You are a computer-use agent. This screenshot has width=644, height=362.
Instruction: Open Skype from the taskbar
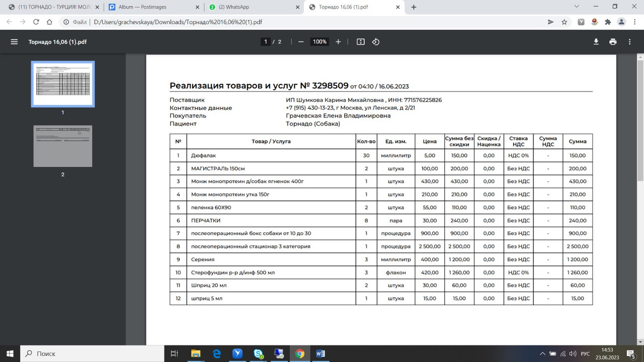[x=258, y=353]
